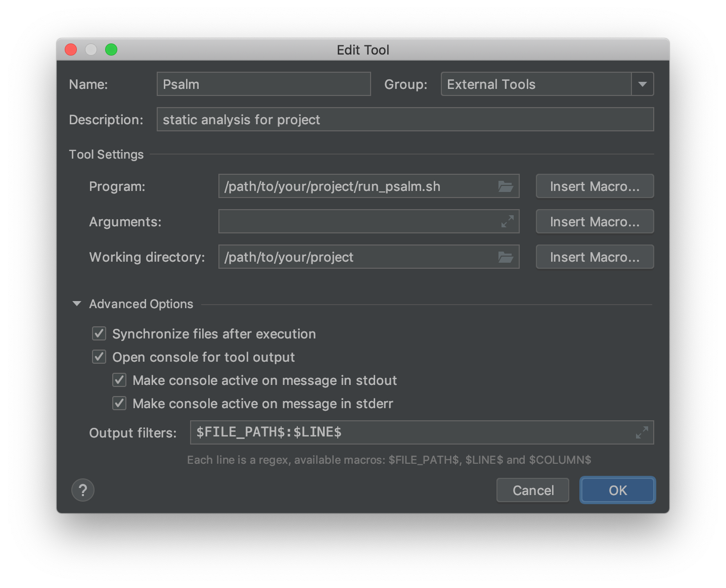The width and height of the screenshot is (726, 588).
Task: Toggle Open console for tool output
Action: point(99,357)
